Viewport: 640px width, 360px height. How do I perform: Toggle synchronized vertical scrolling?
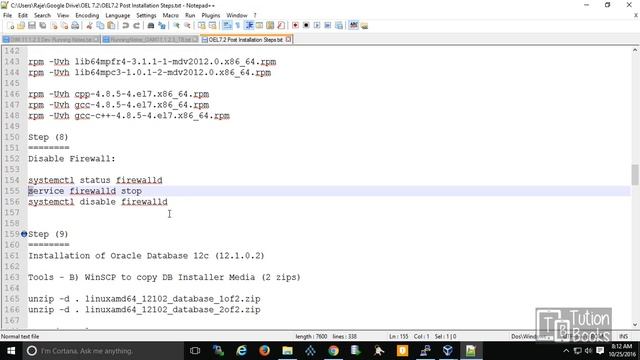tap(202, 26)
